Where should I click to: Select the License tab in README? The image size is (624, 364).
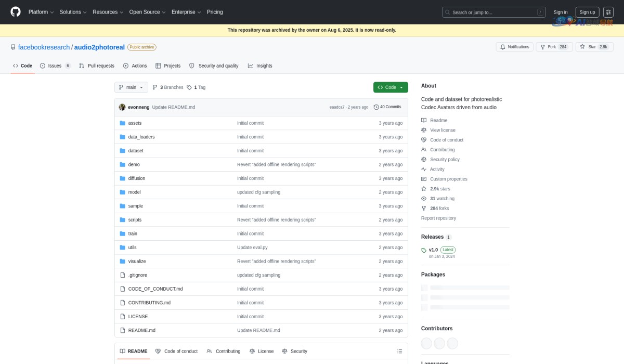click(262, 352)
